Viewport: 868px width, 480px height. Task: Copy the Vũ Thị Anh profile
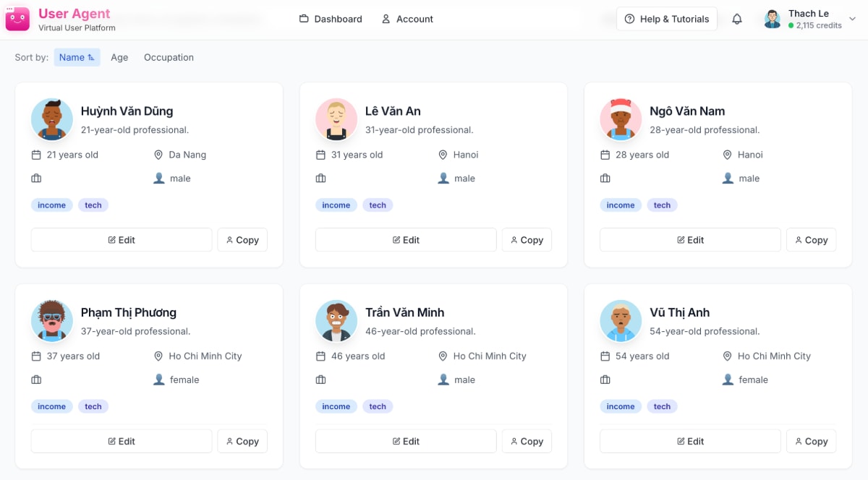[811, 441]
